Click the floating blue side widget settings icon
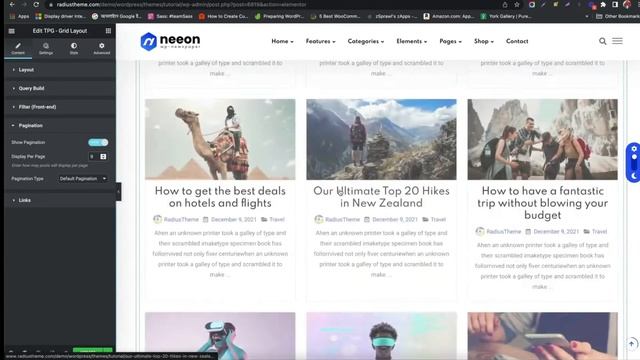 click(634, 149)
